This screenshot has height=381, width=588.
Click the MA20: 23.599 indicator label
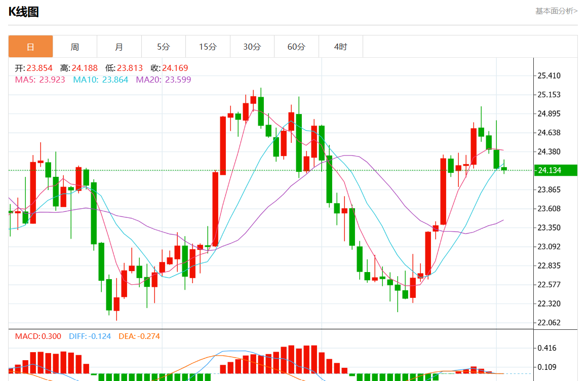click(164, 80)
